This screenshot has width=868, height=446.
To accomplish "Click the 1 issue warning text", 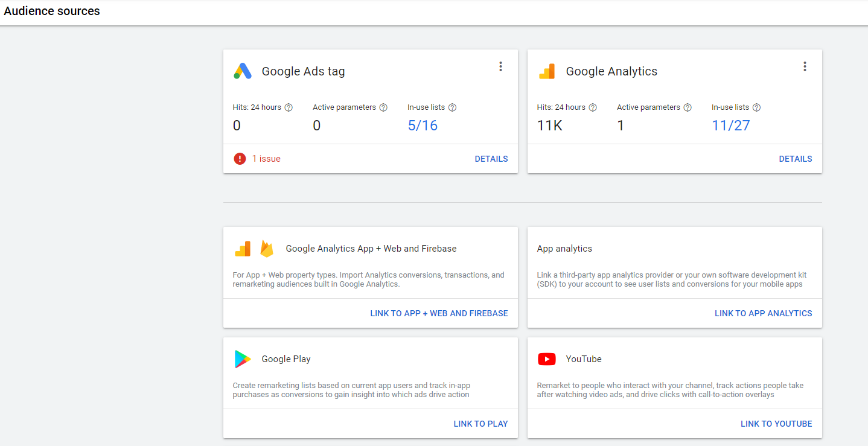I will click(266, 159).
